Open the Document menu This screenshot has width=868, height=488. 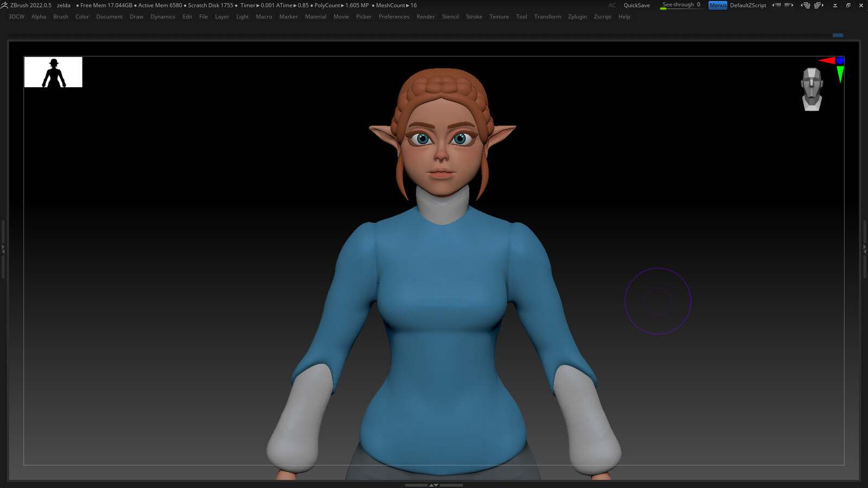point(109,17)
